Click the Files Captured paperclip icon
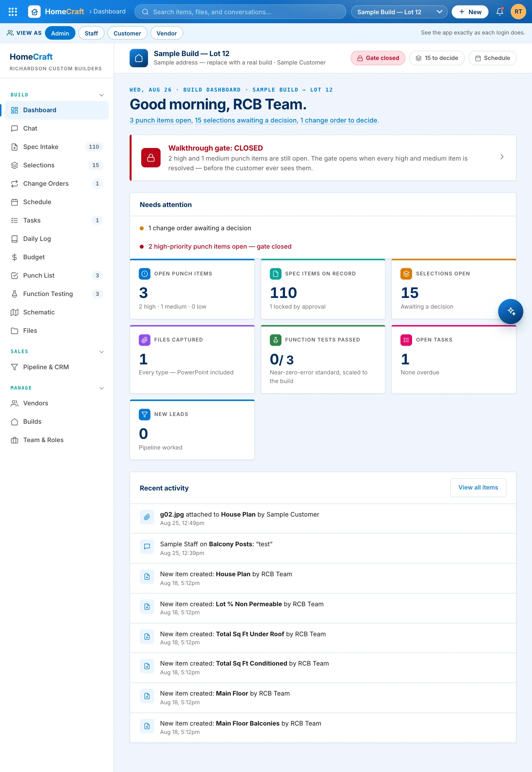This screenshot has width=532, height=772. point(144,340)
